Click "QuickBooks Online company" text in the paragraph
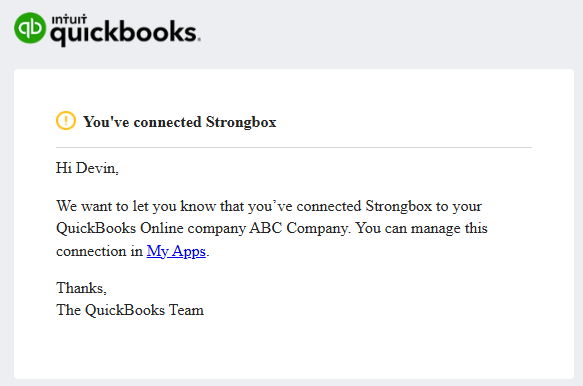 (x=151, y=228)
